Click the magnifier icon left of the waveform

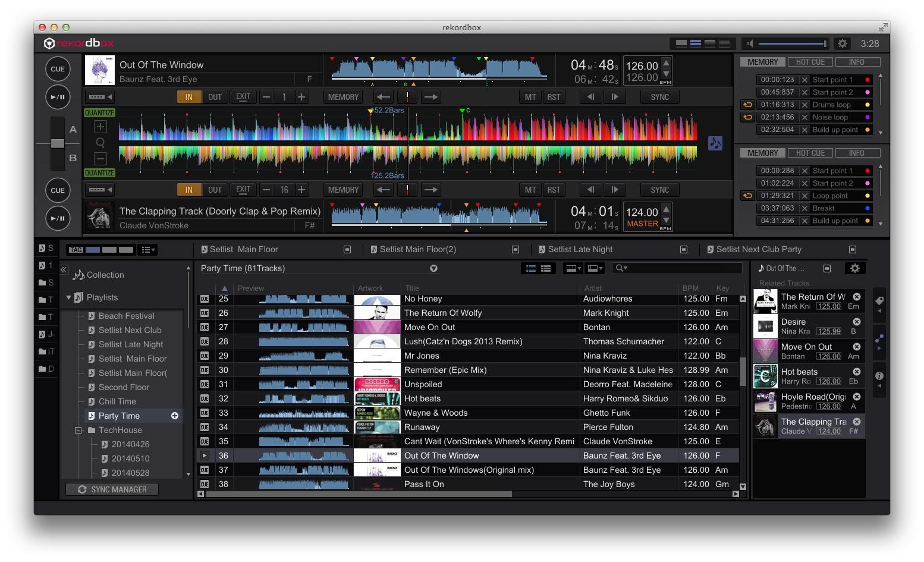click(x=100, y=143)
